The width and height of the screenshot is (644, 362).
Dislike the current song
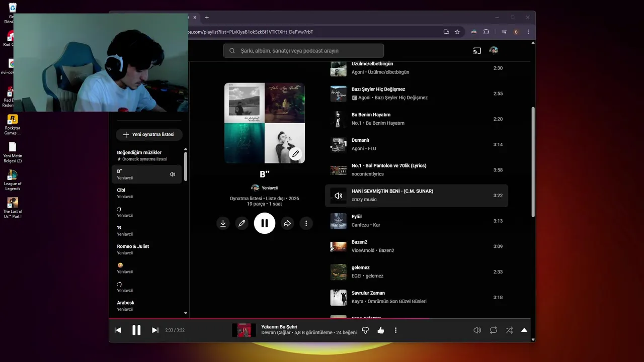(x=366, y=330)
